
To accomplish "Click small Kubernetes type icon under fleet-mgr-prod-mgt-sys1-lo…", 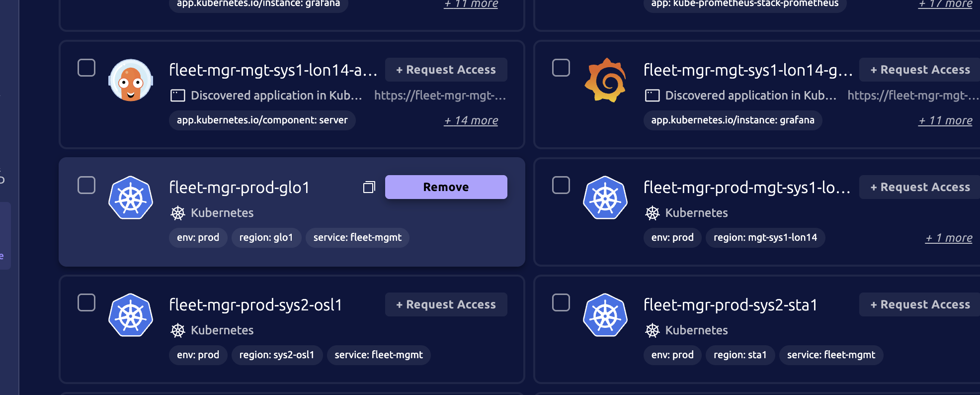I will point(652,213).
